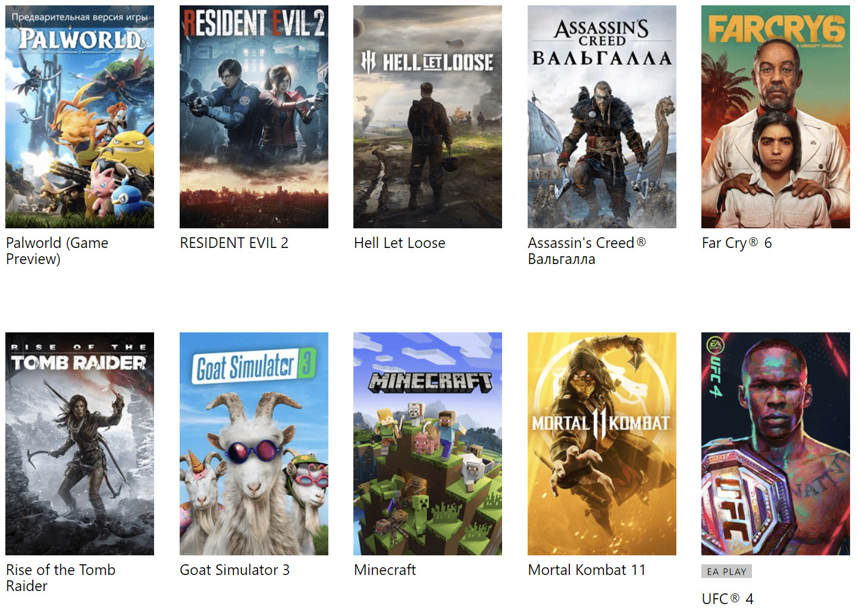Open the Resident Evil 2 cover image
This screenshot has height=616, width=859.
254,117
